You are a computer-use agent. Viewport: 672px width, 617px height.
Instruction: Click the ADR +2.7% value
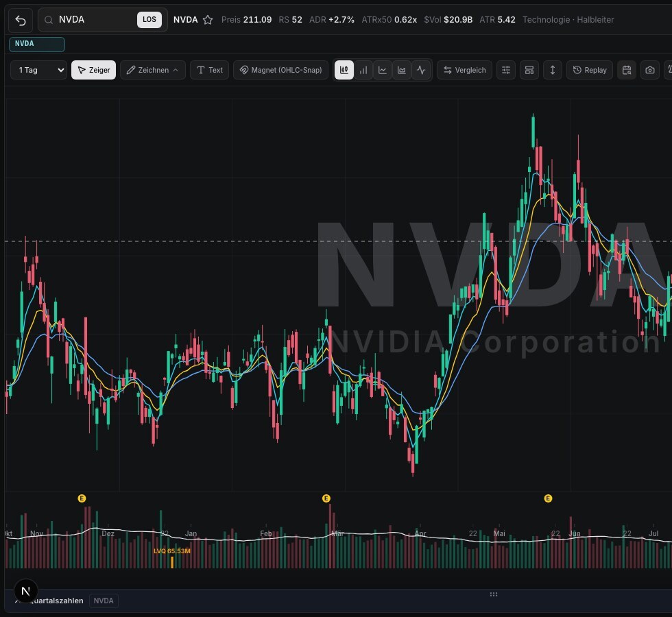coord(332,20)
